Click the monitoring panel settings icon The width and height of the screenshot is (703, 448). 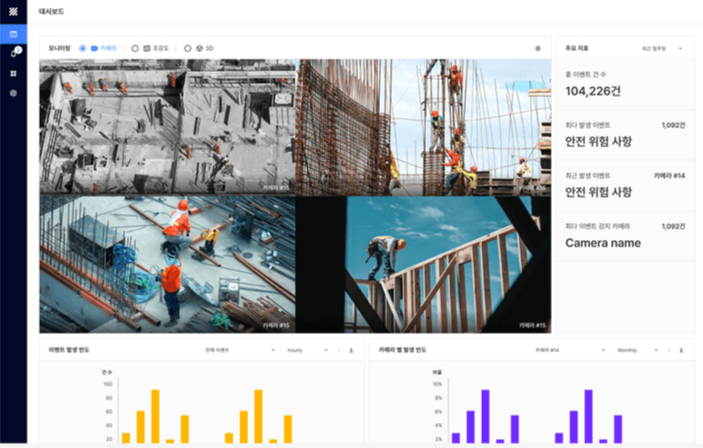point(537,48)
